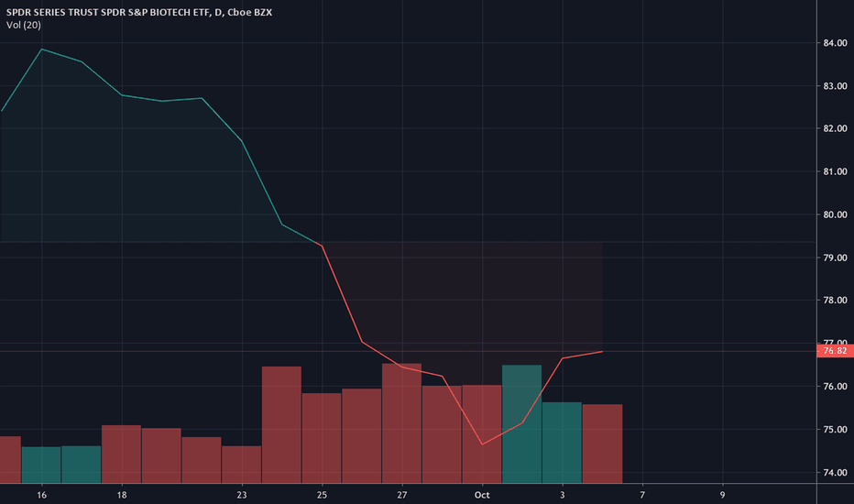Click the 78.00 price axis label
This screenshot has width=854, height=504.
tap(835, 301)
